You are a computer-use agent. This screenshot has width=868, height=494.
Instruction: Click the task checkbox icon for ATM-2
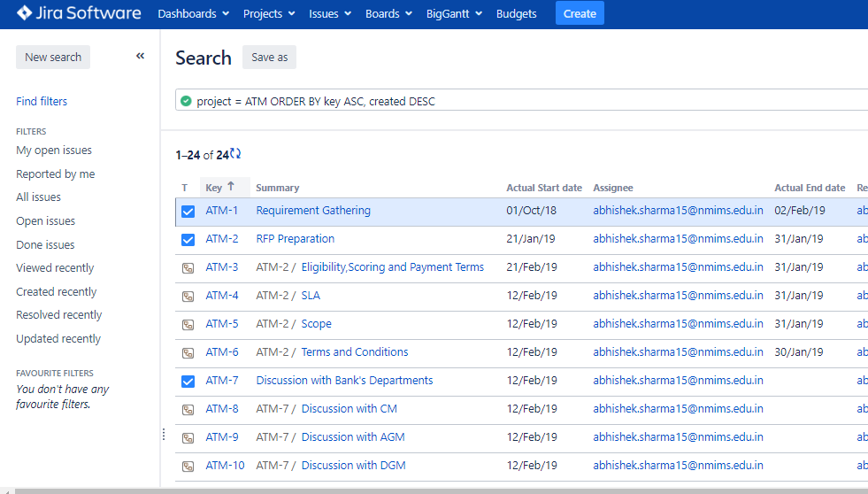pos(188,239)
